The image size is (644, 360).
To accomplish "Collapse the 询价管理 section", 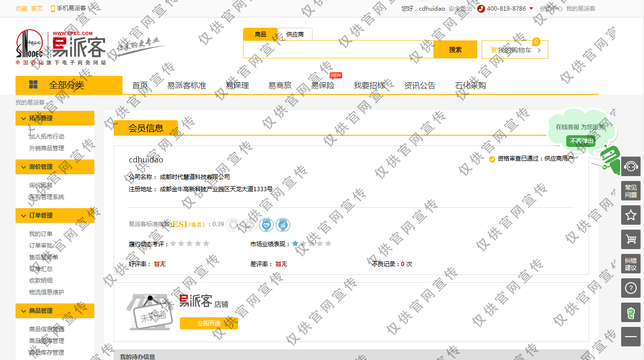I will coord(55,167).
